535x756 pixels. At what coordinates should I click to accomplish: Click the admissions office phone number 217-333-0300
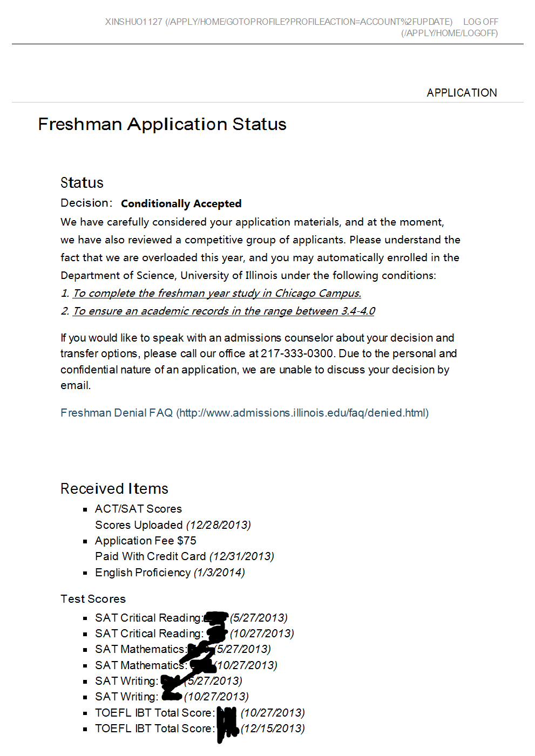pyautogui.click(x=297, y=353)
